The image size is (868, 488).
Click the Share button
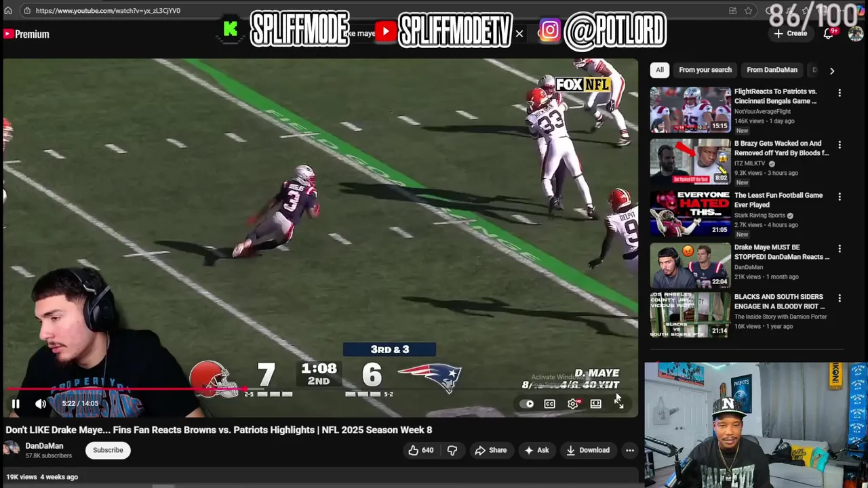[x=491, y=450]
